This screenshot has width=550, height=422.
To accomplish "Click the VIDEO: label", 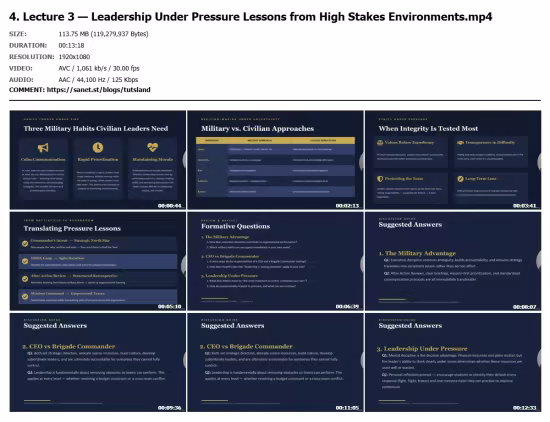I will coord(21,68).
